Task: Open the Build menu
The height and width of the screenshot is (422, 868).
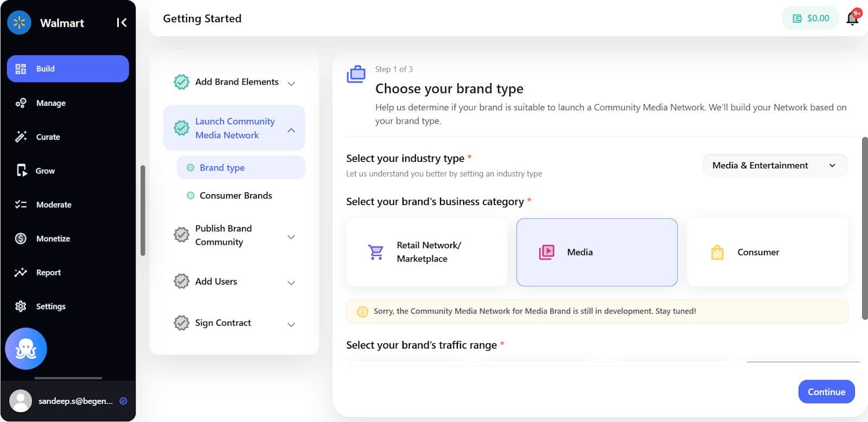Action: tap(68, 69)
